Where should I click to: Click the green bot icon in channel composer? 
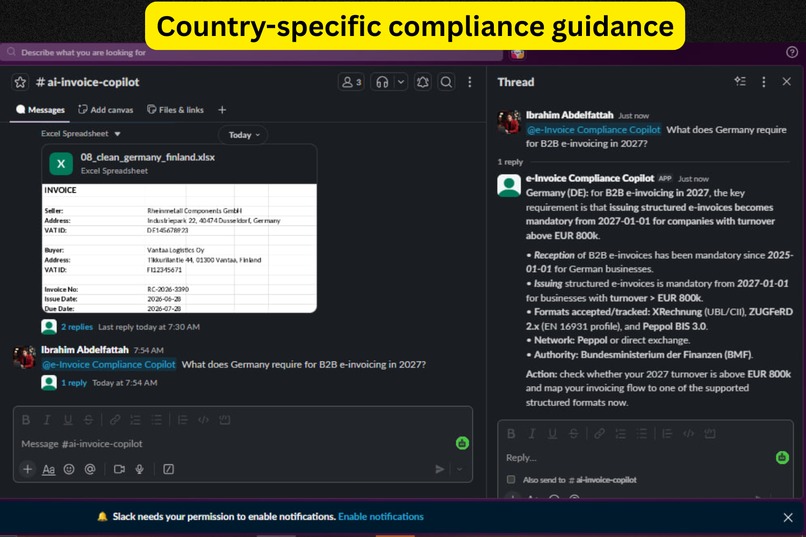click(462, 443)
